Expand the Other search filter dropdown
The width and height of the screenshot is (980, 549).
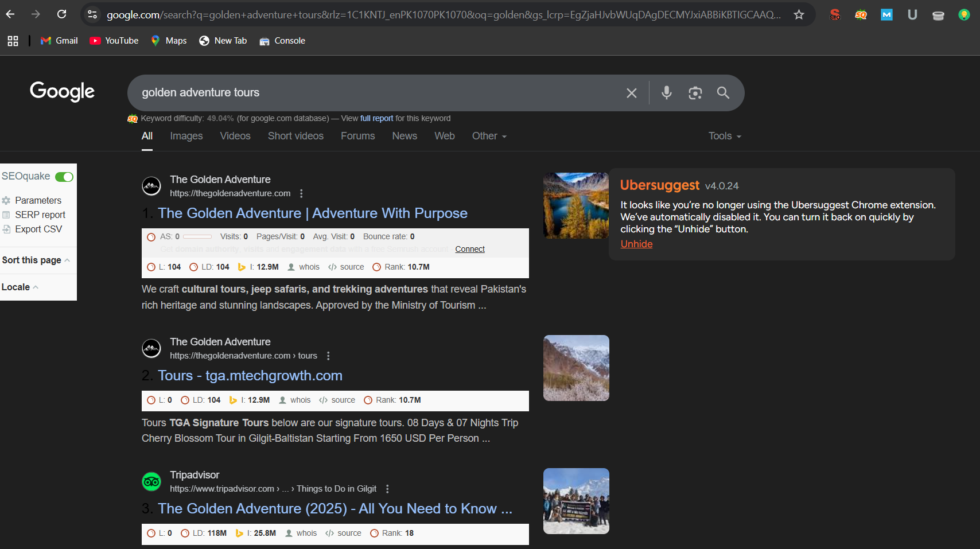click(489, 136)
